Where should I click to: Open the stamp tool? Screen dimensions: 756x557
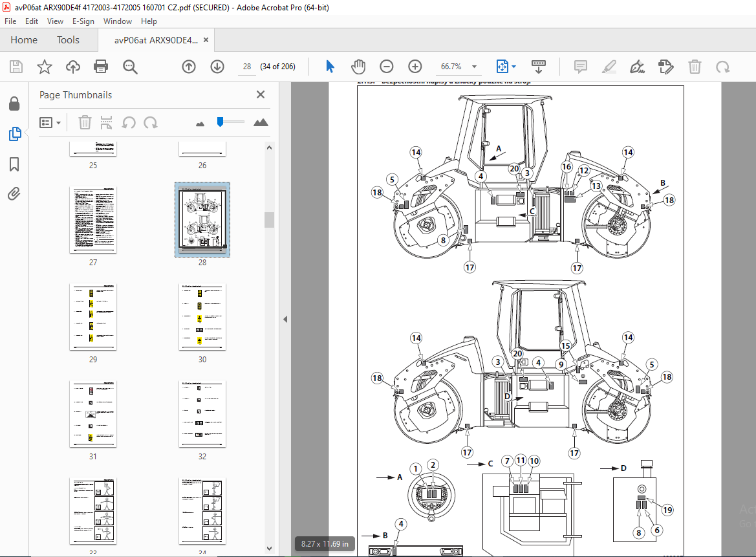coord(666,67)
